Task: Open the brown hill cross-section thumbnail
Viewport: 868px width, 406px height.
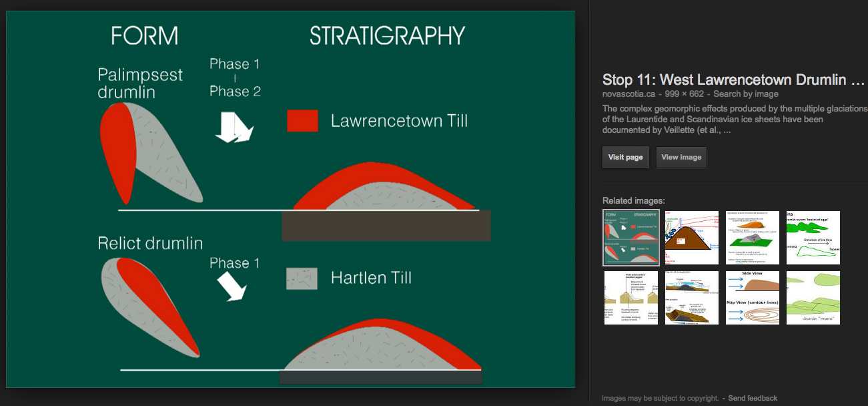Action: (x=692, y=238)
